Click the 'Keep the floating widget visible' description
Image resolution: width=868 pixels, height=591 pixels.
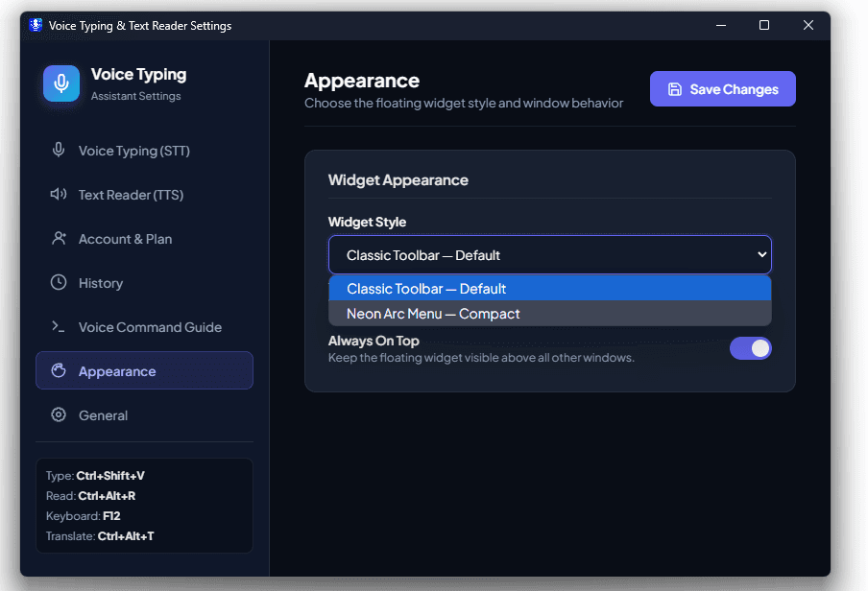pos(481,358)
